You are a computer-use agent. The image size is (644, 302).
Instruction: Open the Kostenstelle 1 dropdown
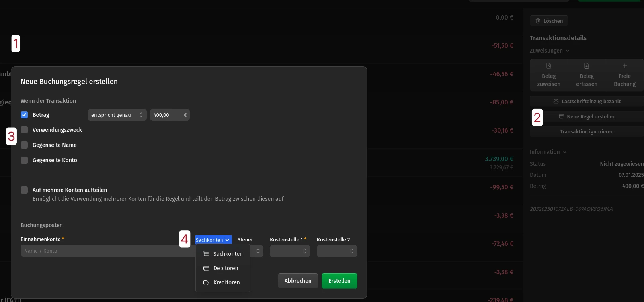(290, 251)
